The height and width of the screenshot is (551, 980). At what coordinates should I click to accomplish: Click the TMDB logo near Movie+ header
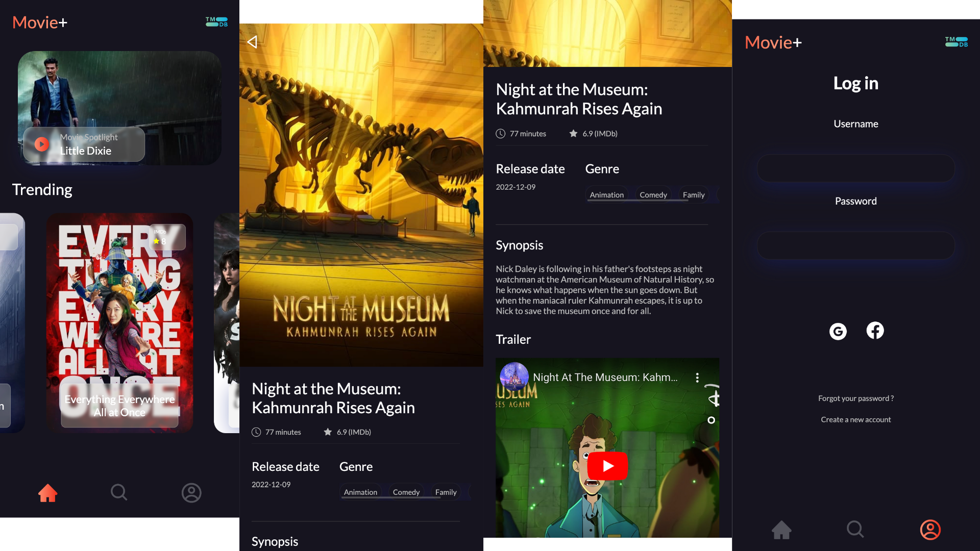pos(215,21)
